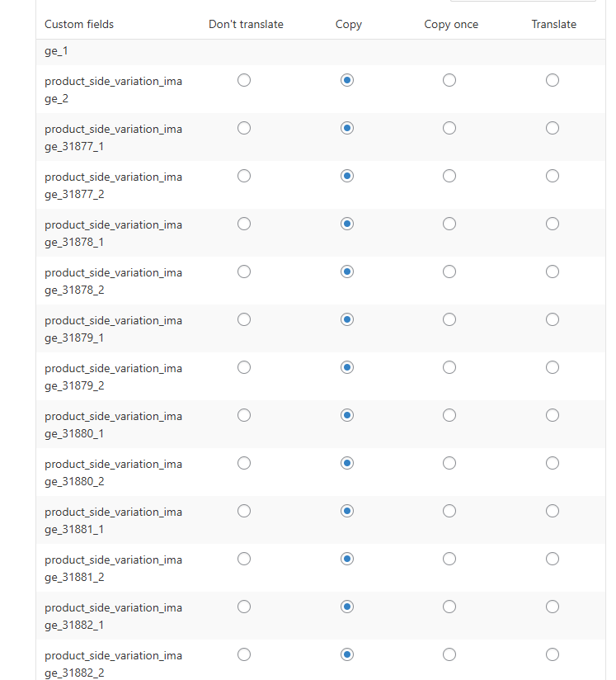Choose Copy once for product_side_variation_image_31879_1
Viewport: 616px width, 680px height.
(449, 319)
